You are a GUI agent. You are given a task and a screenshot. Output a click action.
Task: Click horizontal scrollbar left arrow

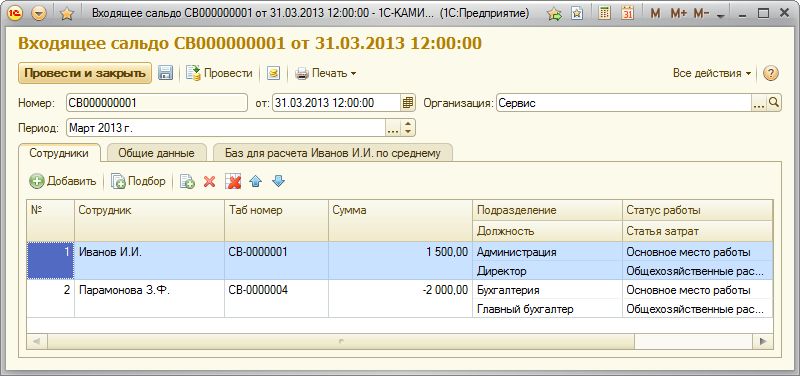pos(37,341)
